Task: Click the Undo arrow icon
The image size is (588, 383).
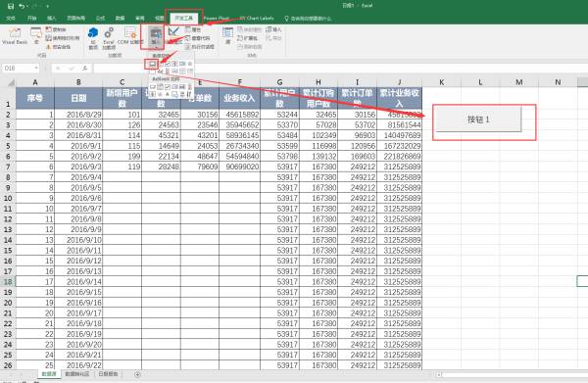Action: (22, 7)
